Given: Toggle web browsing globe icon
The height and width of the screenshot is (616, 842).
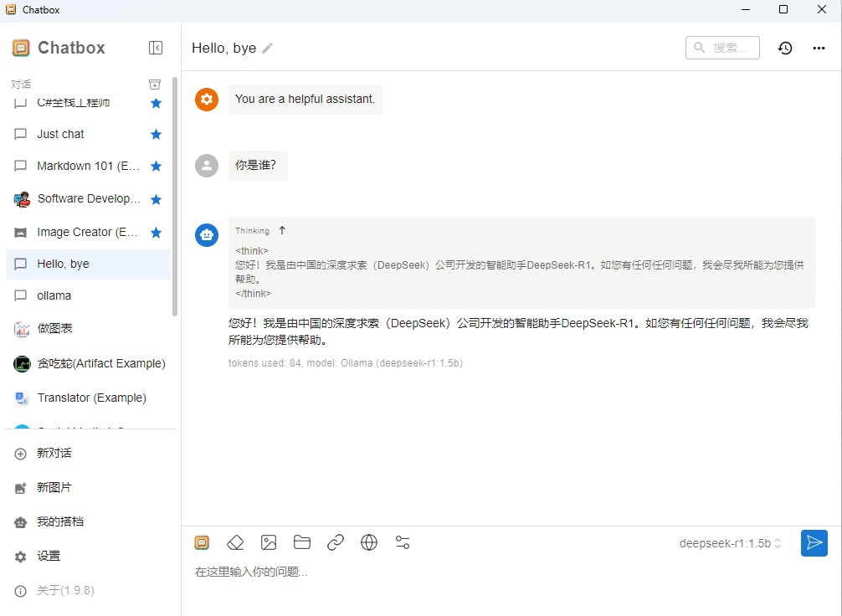Looking at the screenshot, I should (369, 542).
